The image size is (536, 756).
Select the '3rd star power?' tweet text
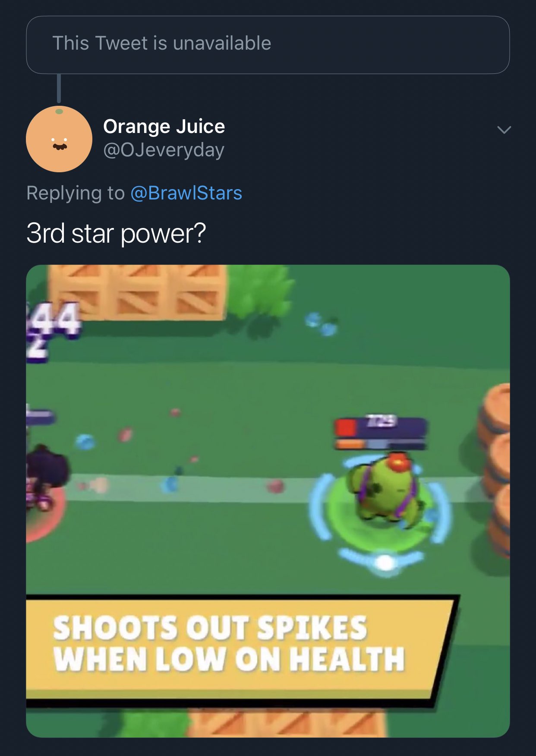[x=116, y=234]
